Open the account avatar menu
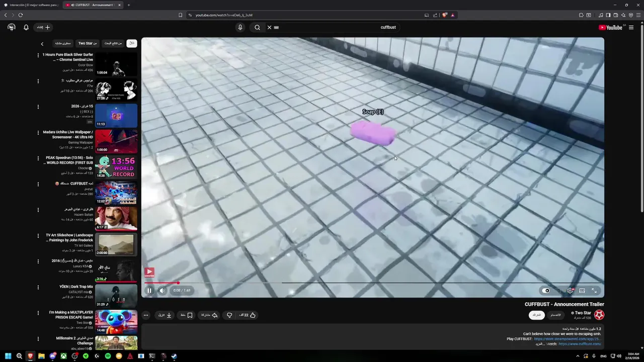This screenshot has width=644, height=362. tap(12, 28)
